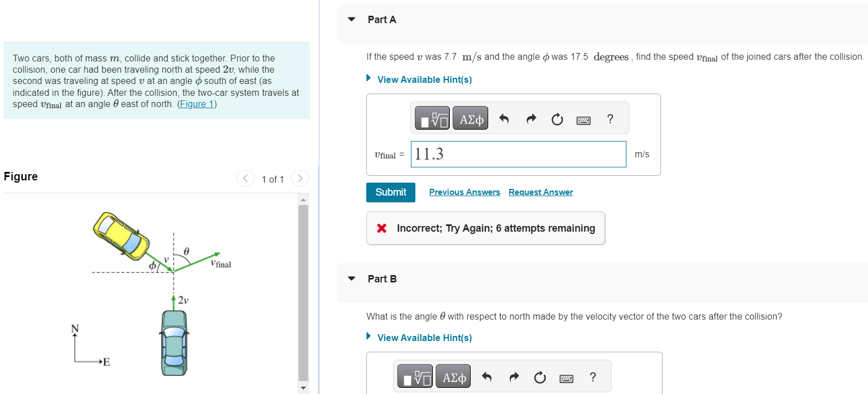Click the next-figure arrow beside '1 of 1'

[x=300, y=178]
